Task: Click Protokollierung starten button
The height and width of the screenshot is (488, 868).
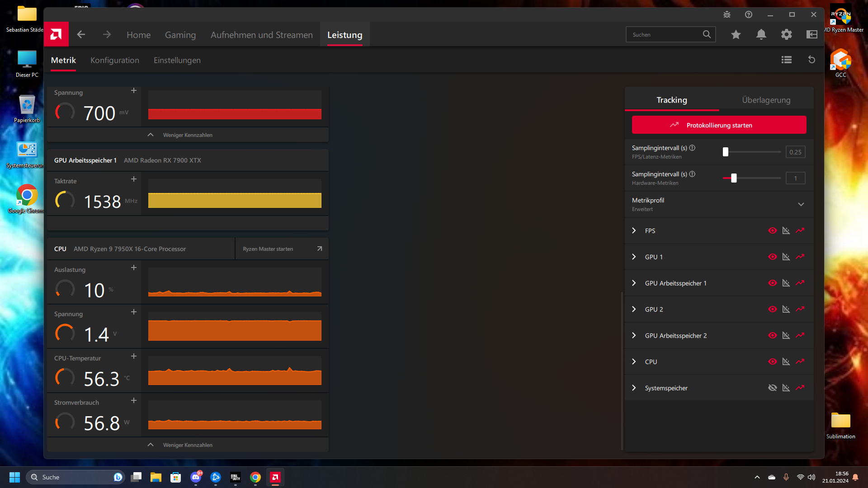Action: [719, 125]
